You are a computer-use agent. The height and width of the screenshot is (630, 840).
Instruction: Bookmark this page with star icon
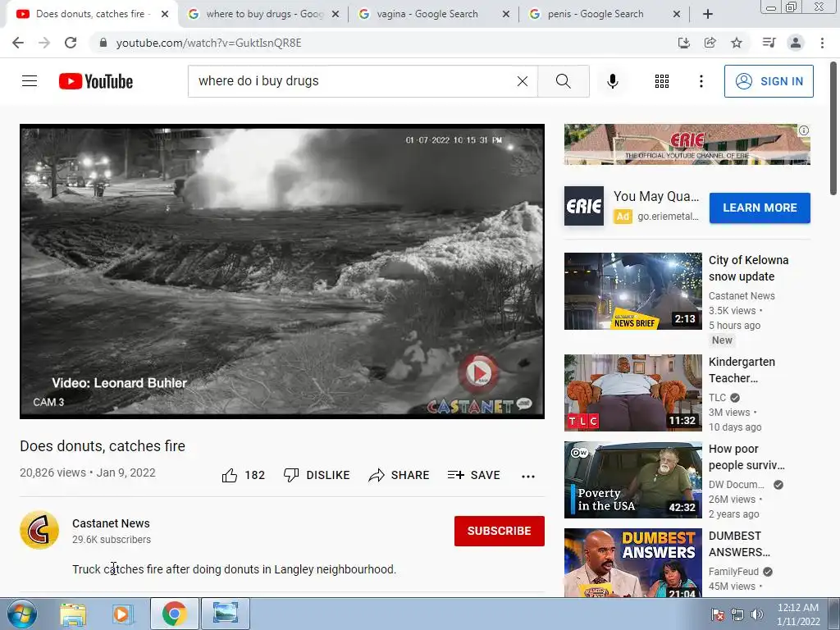737,43
